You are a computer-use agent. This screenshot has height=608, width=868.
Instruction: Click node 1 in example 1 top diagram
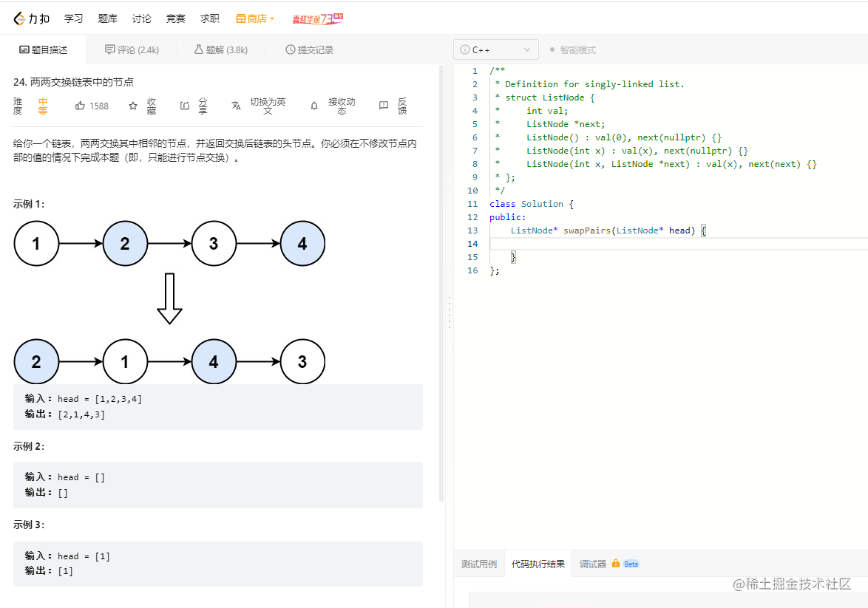(36, 243)
